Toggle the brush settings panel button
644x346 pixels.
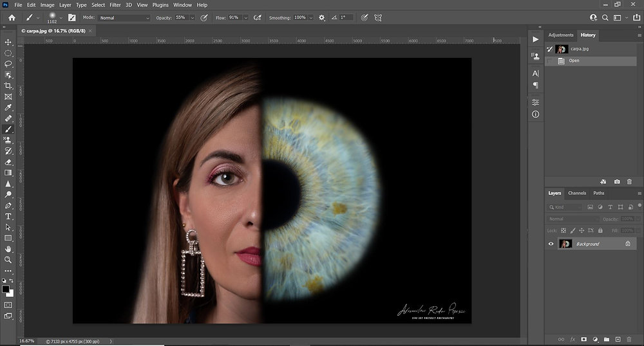pos(71,17)
